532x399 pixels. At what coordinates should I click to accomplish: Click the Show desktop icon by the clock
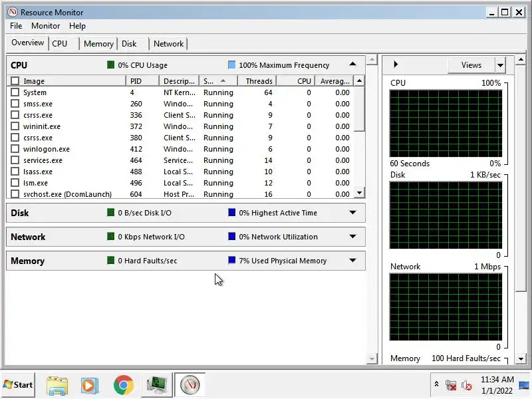click(x=525, y=385)
